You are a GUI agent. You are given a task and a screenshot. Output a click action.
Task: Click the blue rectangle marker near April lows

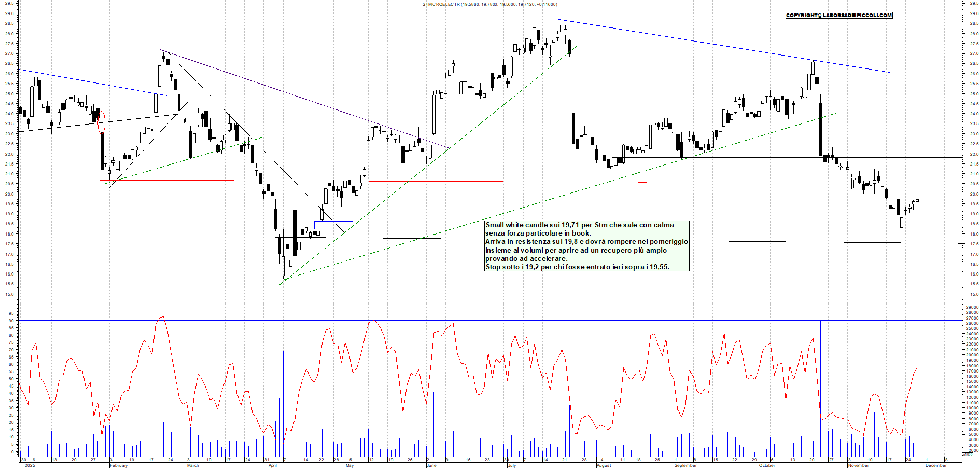click(x=333, y=224)
